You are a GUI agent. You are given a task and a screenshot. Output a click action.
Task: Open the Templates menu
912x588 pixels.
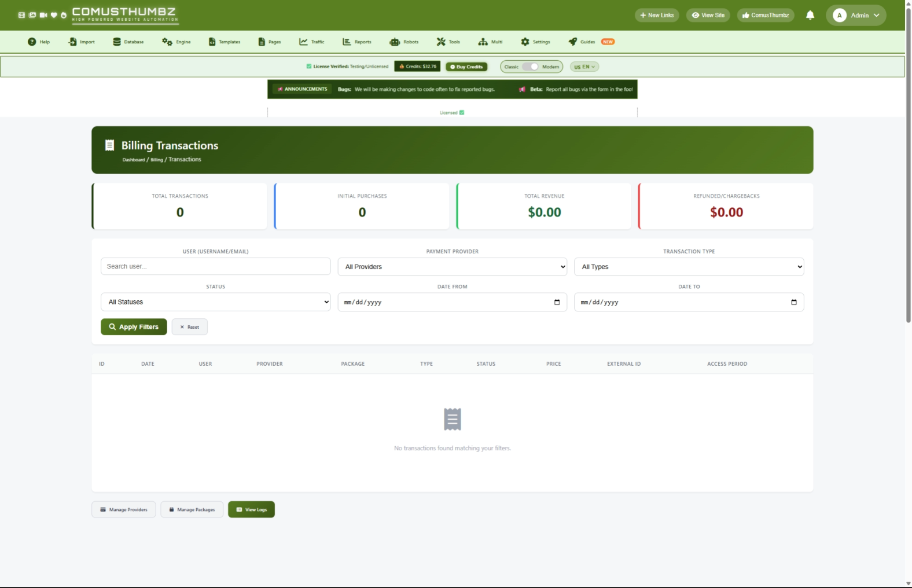coord(225,42)
